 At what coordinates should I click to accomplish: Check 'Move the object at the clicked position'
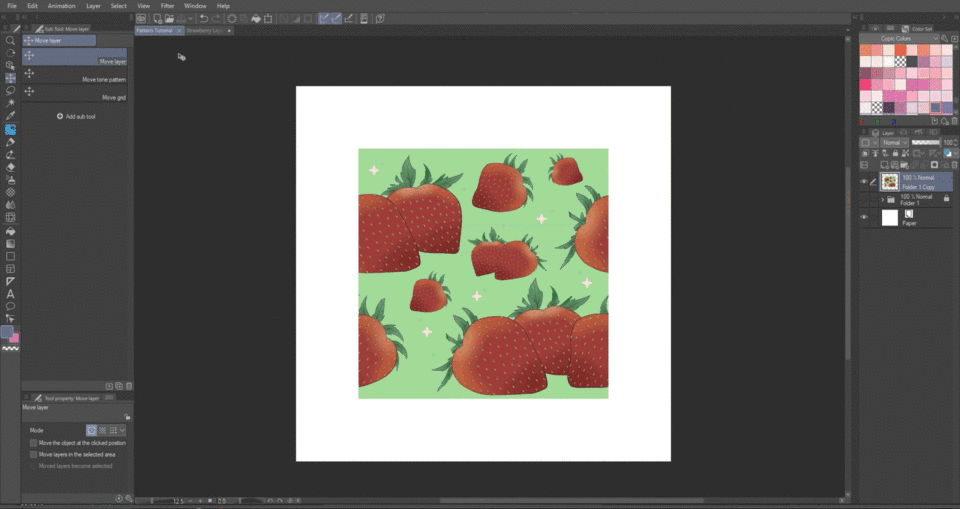34,443
